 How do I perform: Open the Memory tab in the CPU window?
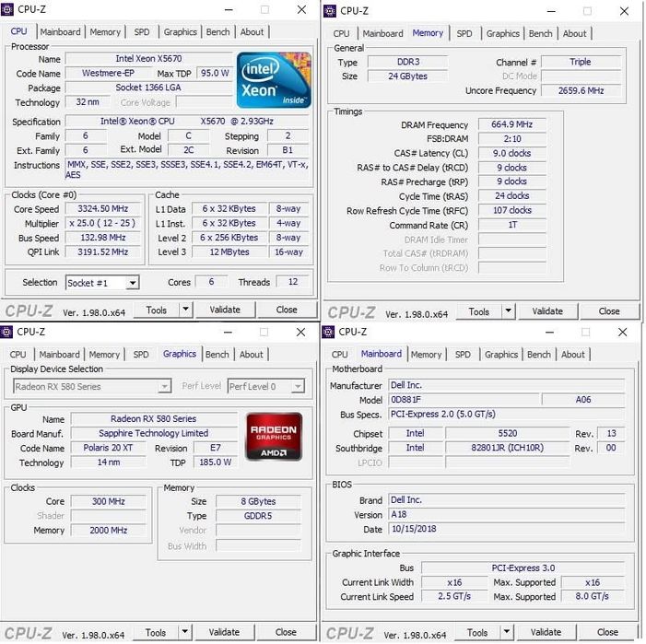[x=105, y=31]
